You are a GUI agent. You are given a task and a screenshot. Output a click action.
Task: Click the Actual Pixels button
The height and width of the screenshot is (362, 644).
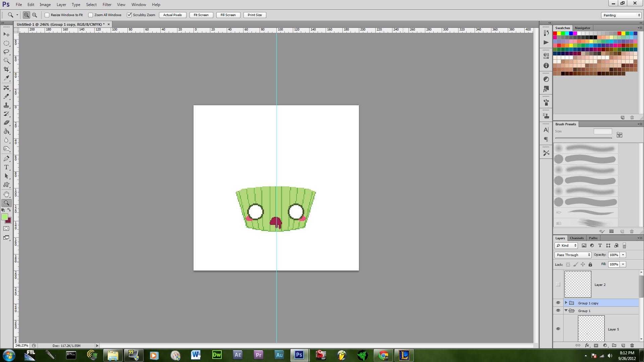(x=172, y=15)
